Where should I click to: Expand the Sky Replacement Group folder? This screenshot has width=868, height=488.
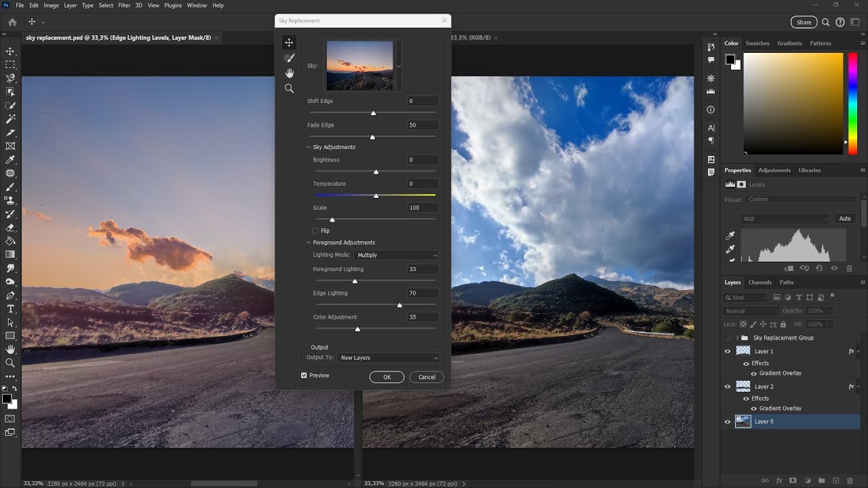pyautogui.click(x=737, y=338)
